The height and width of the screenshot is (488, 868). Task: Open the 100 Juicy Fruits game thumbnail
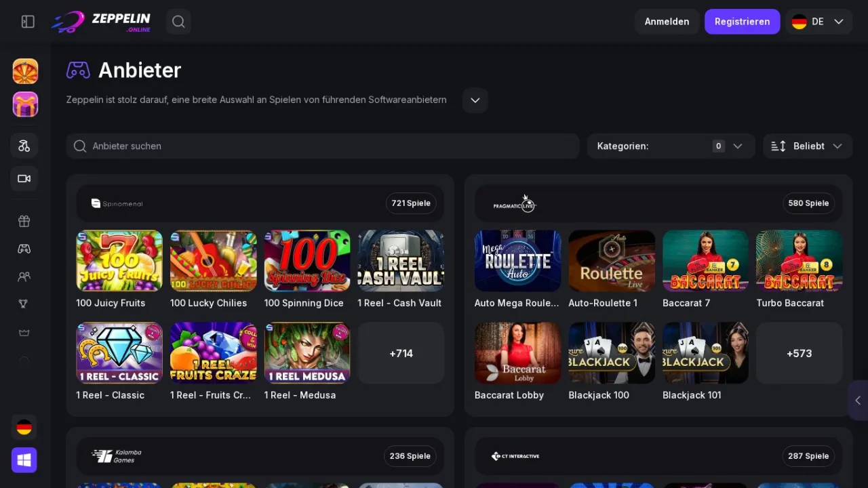pyautogui.click(x=119, y=261)
